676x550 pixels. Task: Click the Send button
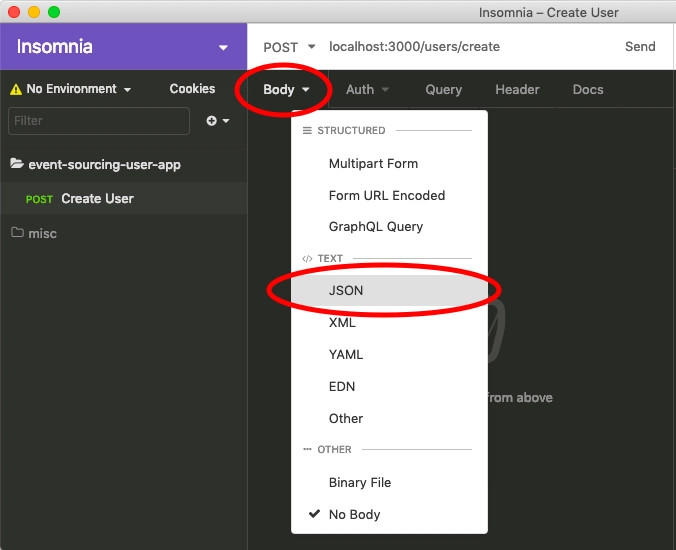point(640,47)
